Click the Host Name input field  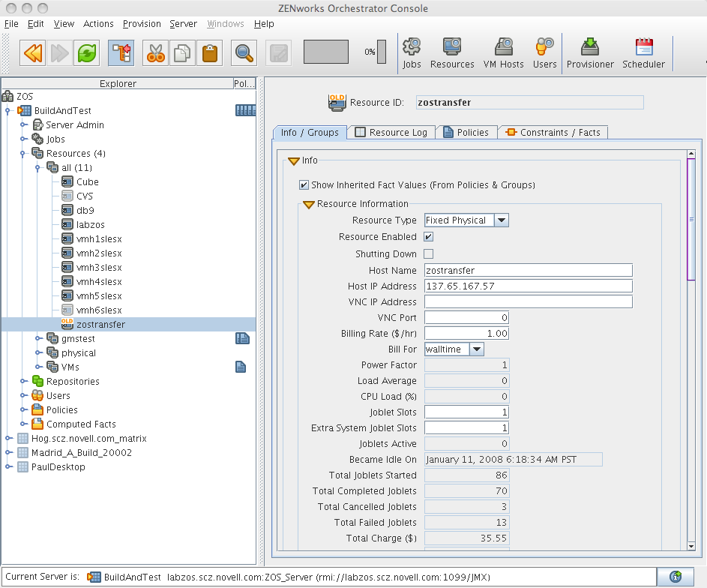point(529,270)
